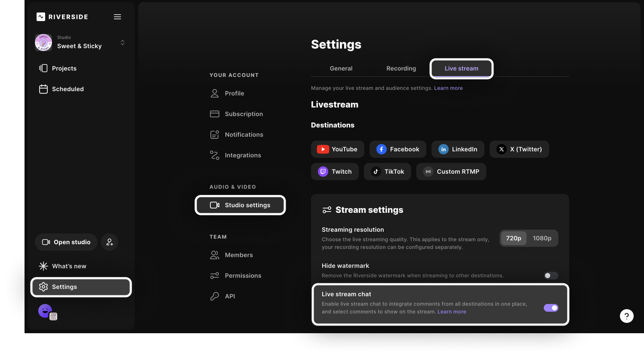The width and height of the screenshot is (644, 356).
Task: Open the API settings page
Action: coord(223,296)
